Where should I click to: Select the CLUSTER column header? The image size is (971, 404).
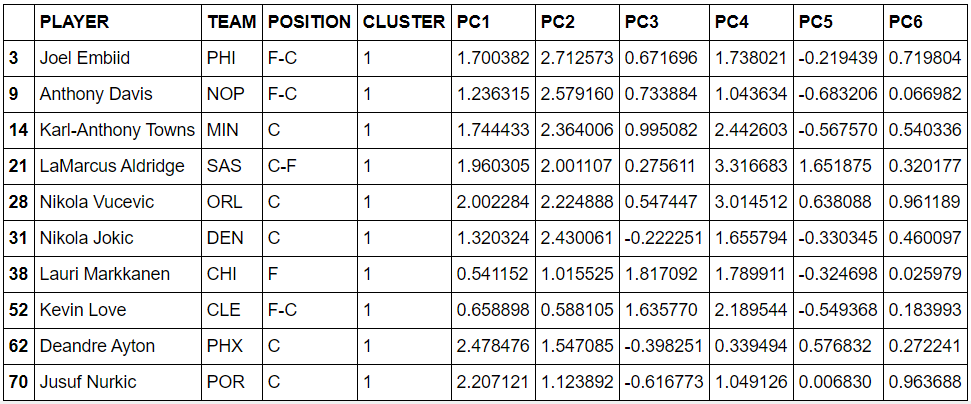click(x=404, y=22)
